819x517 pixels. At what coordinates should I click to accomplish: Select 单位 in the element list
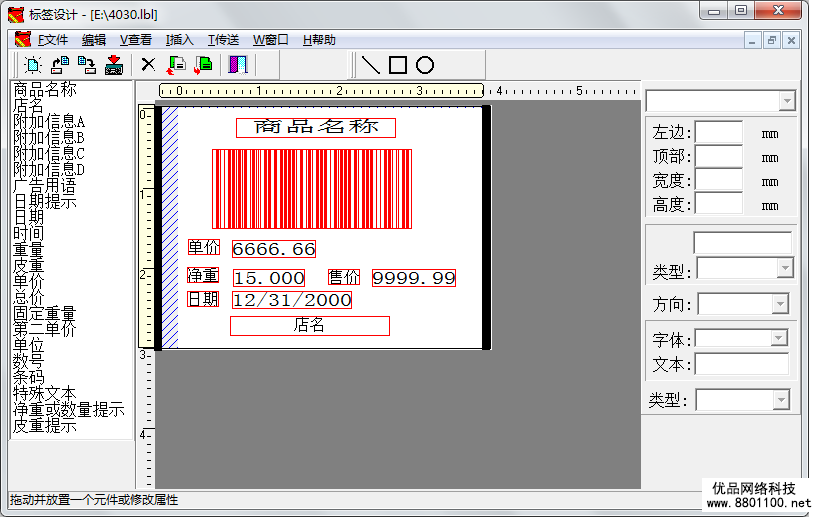coord(28,345)
